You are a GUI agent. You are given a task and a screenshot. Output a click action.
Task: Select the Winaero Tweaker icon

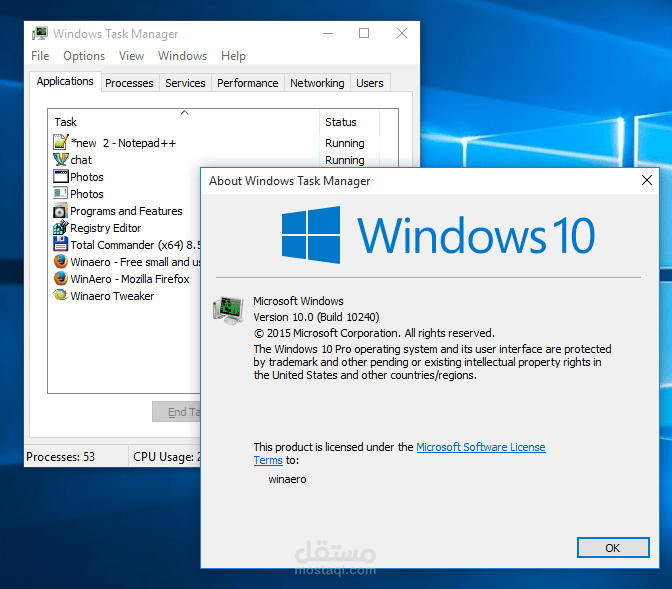[x=60, y=295]
